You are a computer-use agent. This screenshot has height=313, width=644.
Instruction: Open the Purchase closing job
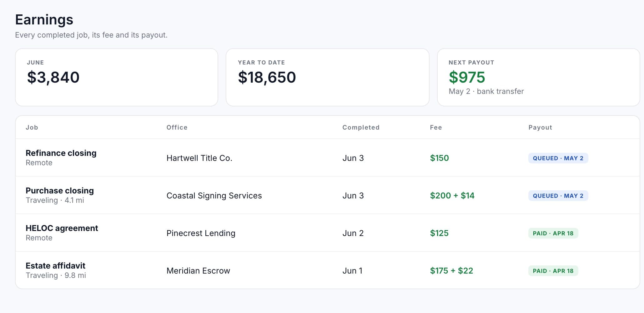60,191
